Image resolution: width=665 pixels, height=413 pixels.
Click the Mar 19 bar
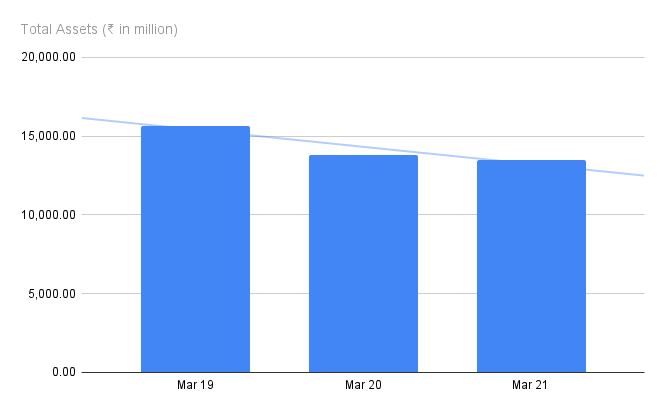point(196,249)
